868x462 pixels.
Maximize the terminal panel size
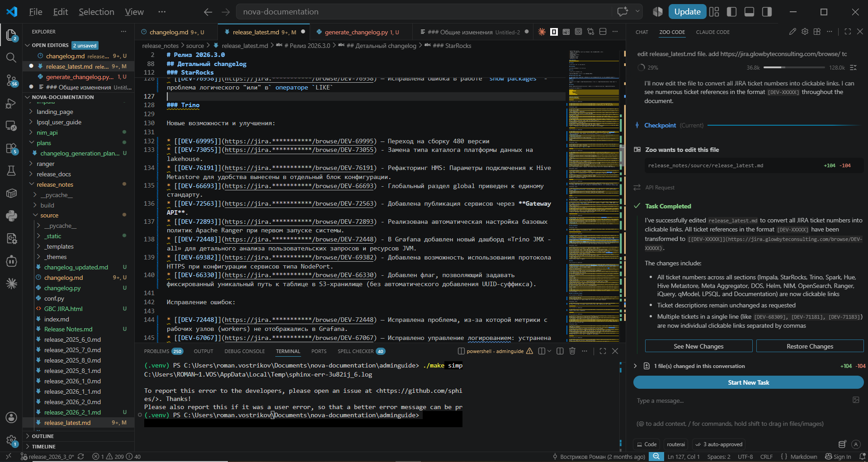[x=603, y=351]
